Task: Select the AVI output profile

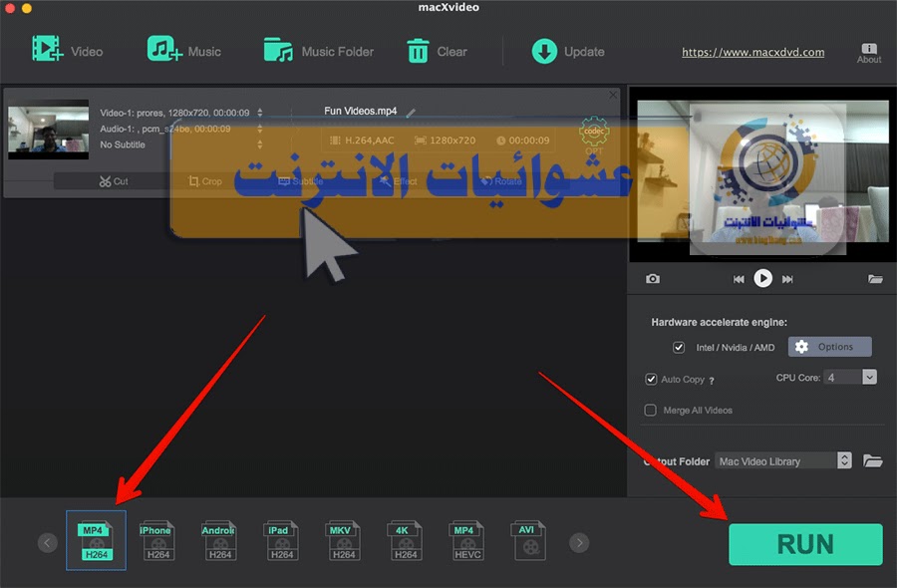Action: [528, 540]
